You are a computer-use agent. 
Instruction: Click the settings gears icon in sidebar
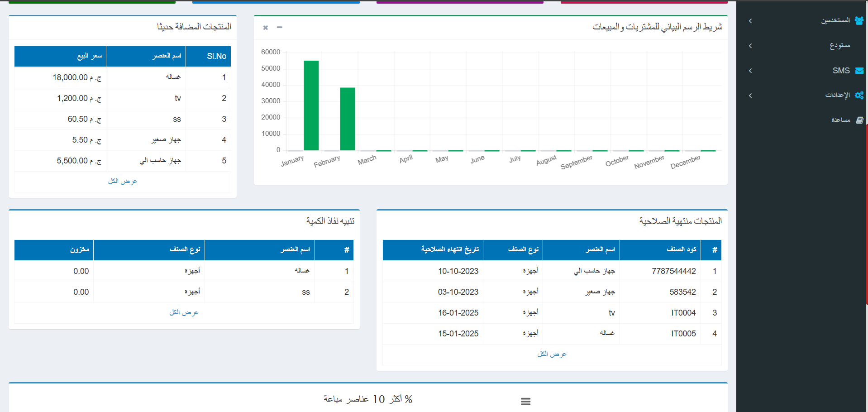859,95
